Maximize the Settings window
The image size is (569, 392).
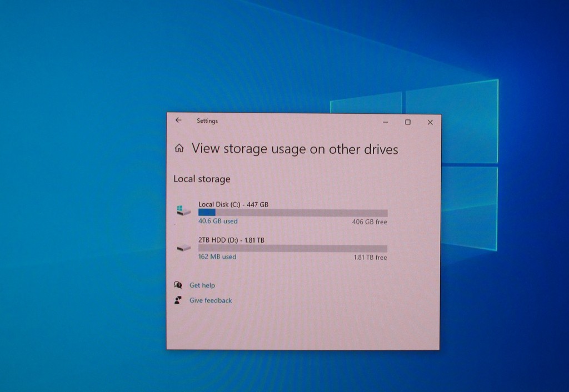click(408, 122)
